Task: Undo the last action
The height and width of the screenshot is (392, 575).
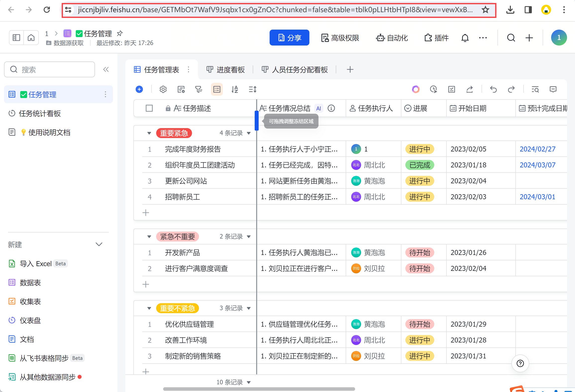Action: 493,89
